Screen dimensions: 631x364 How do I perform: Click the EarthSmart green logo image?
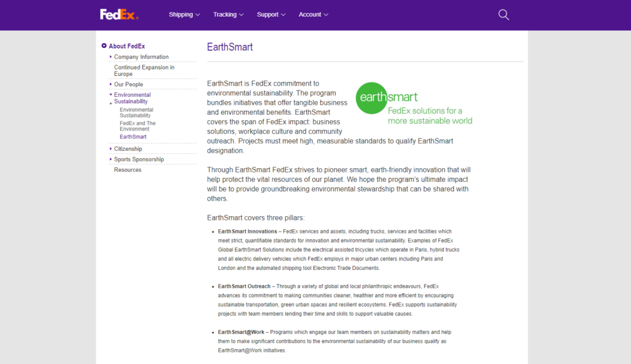point(414,103)
